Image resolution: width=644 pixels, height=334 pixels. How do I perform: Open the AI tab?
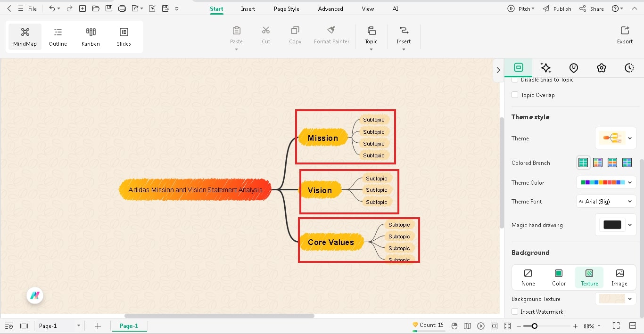click(x=395, y=9)
